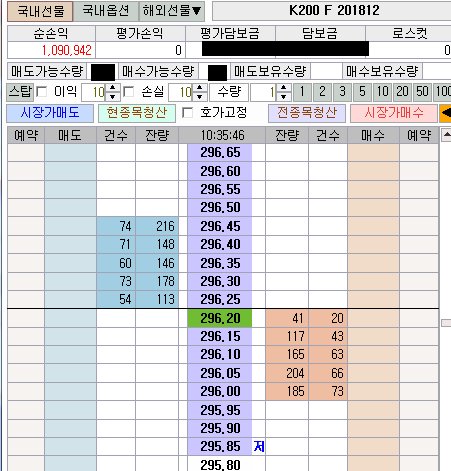This screenshot has height=471, width=451.
Task: Increase 이익 tick value with up arrow
Action: pos(113,88)
